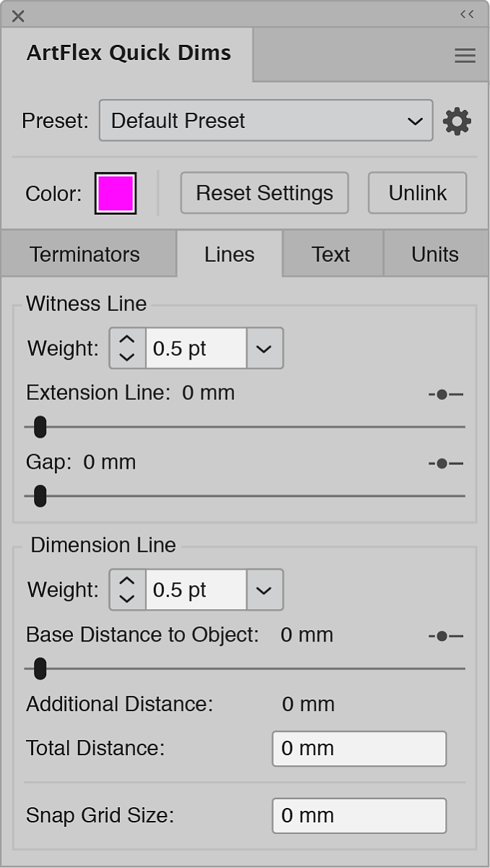Click the Unlink button
Viewport: 490px width, 868px height.
418,193
